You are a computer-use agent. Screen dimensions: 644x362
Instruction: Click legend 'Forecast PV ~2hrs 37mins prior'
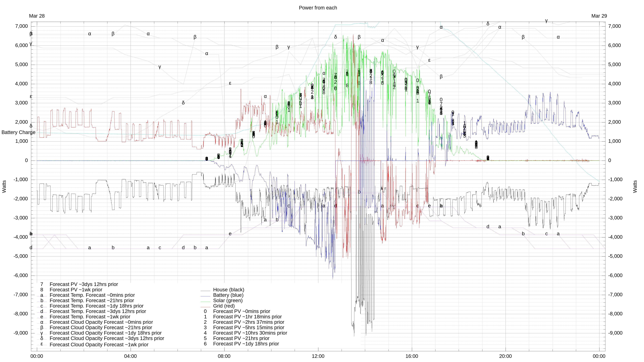click(249, 322)
